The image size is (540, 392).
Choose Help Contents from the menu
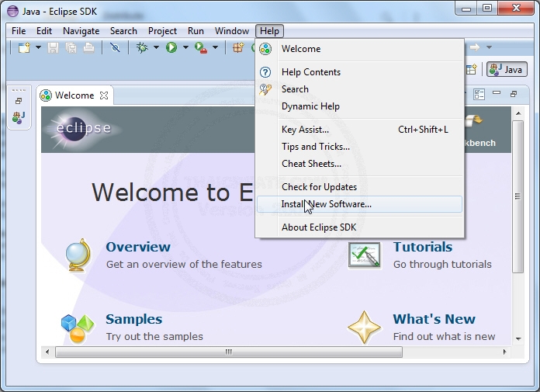359,72
